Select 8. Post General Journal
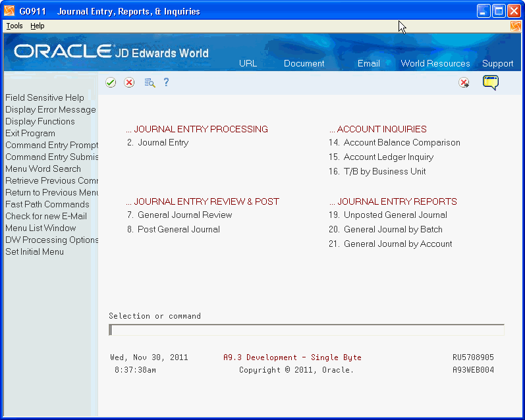This screenshot has width=525, height=420. 173,229
